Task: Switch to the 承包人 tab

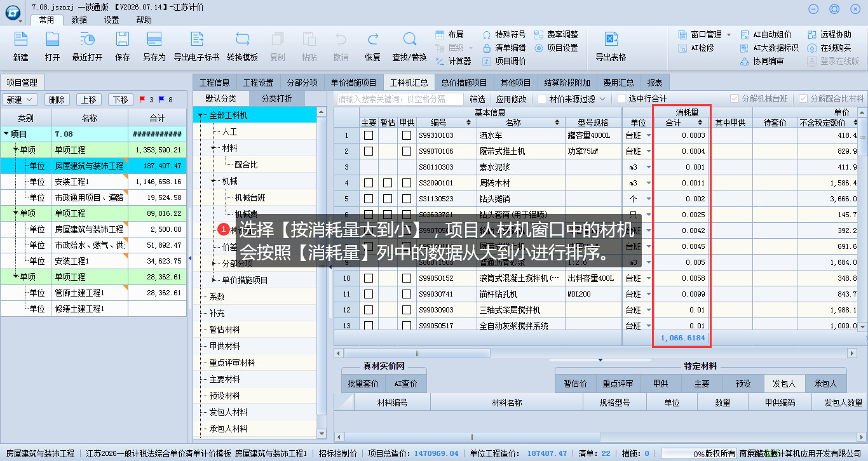Action: (825, 384)
